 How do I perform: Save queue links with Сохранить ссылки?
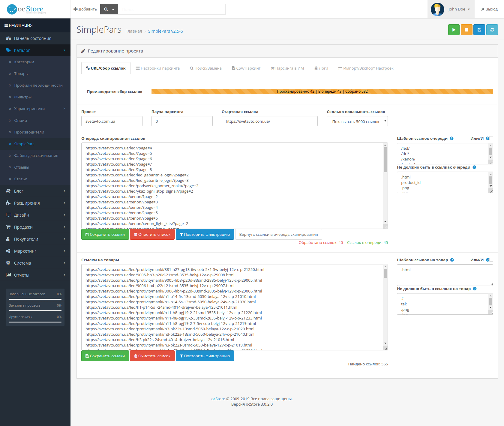point(105,234)
